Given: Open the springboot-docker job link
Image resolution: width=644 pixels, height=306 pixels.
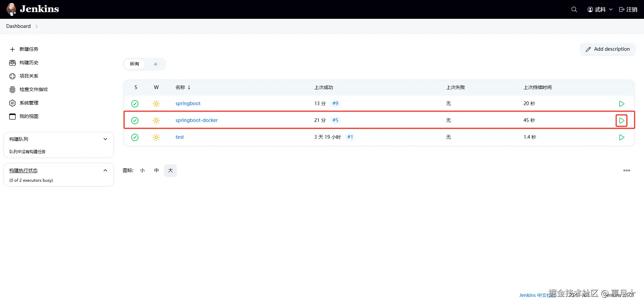Looking at the screenshot, I should pyautogui.click(x=197, y=120).
